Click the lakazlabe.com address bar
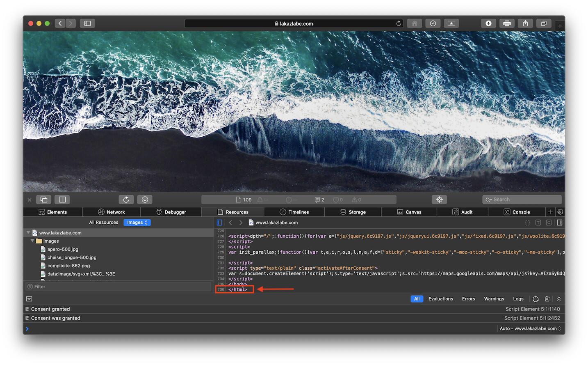 (x=294, y=23)
